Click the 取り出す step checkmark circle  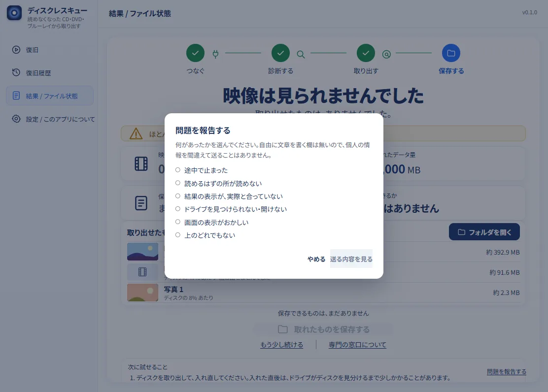pos(366,53)
